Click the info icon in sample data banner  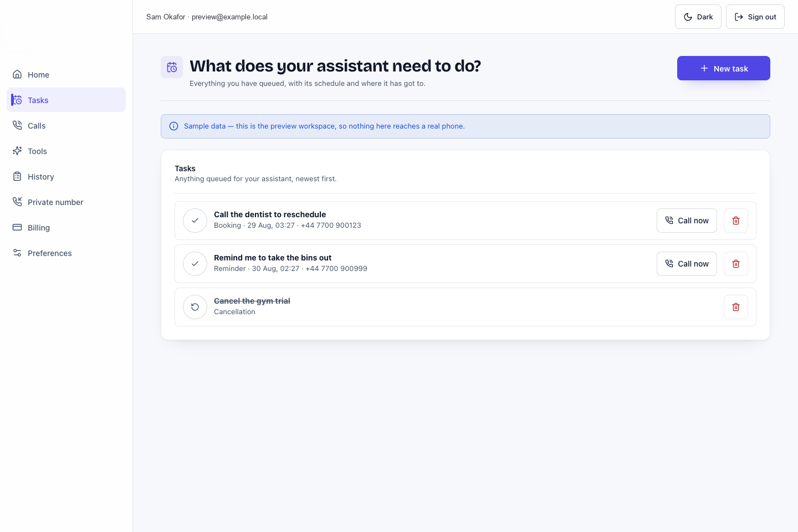click(x=173, y=126)
